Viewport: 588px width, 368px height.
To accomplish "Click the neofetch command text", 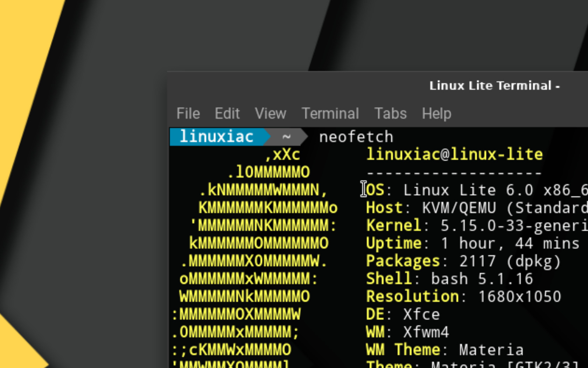I will pyautogui.click(x=356, y=137).
